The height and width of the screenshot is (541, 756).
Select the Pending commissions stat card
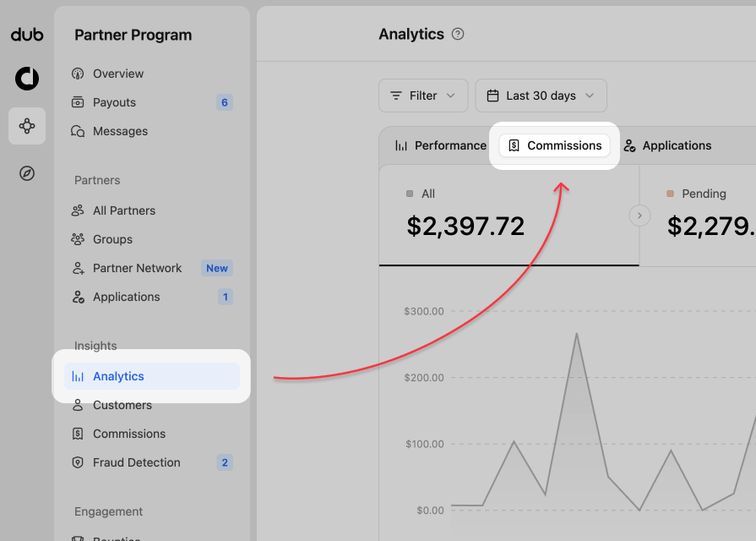click(x=698, y=216)
